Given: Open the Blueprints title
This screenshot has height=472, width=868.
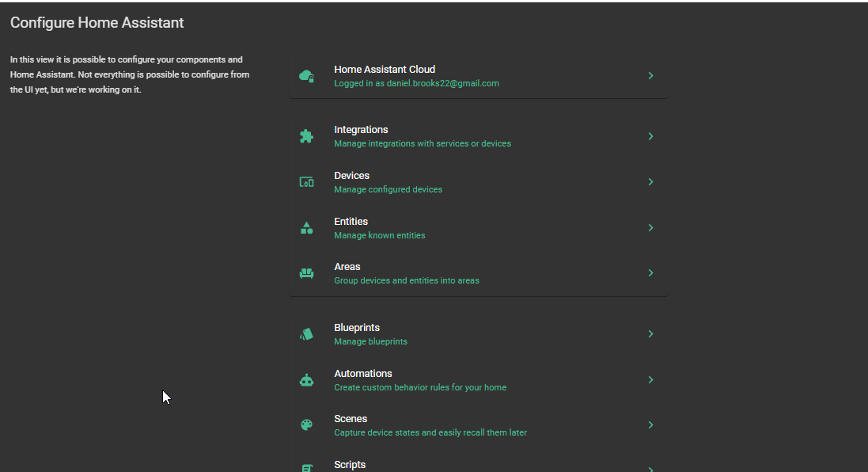Looking at the screenshot, I should pyautogui.click(x=357, y=328).
